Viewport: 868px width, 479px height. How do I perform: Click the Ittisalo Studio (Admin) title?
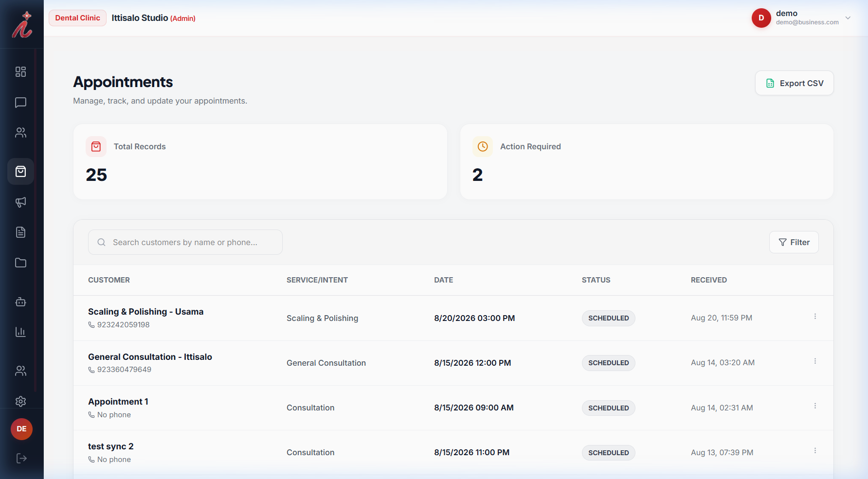point(153,18)
